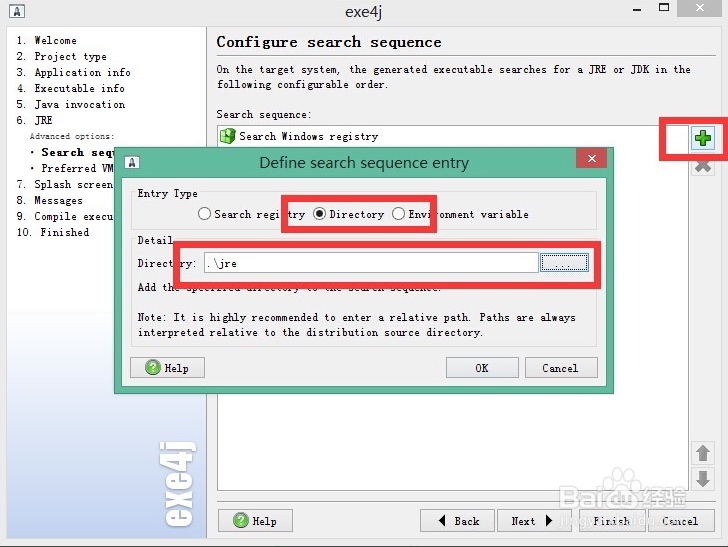Open Help in the dialog
The height and width of the screenshot is (547, 728).
[167, 368]
